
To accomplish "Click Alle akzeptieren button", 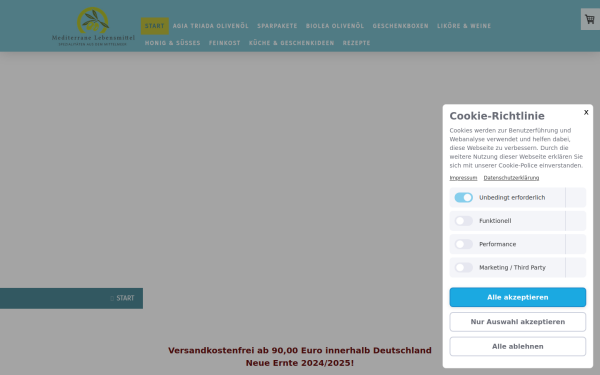I will pos(517,297).
